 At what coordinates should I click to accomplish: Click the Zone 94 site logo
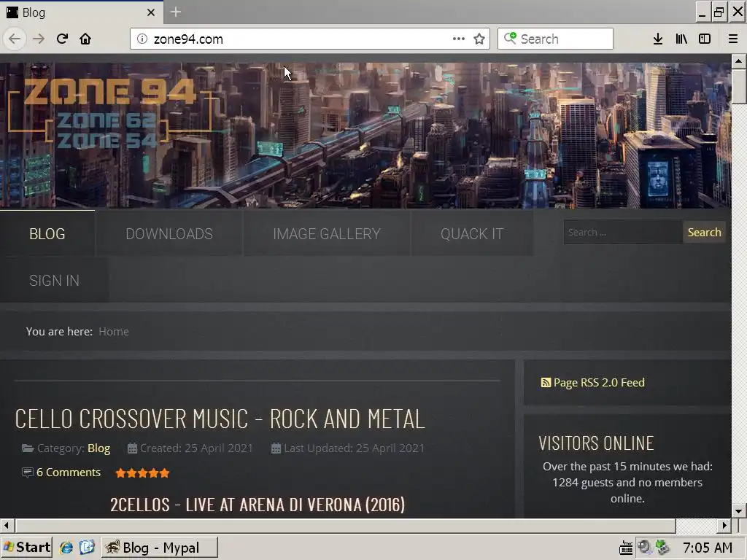(x=109, y=113)
